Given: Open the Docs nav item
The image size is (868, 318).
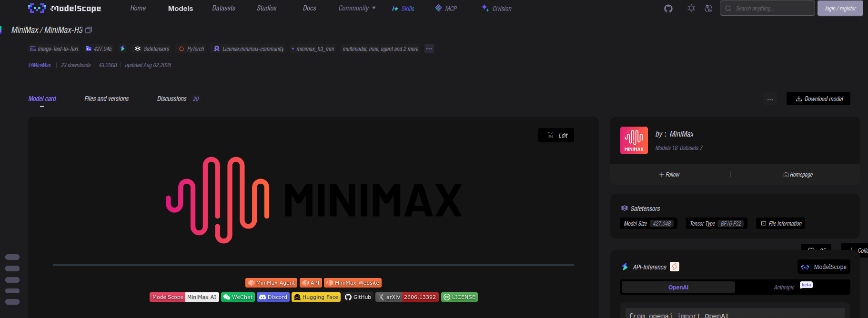Looking at the screenshot, I should (x=310, y=8).
